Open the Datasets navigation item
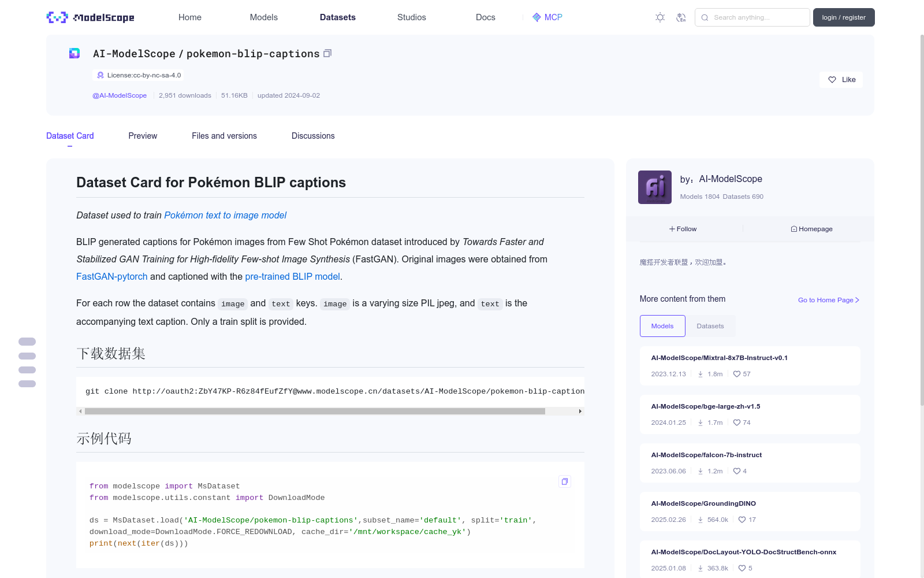 (338, 17)
